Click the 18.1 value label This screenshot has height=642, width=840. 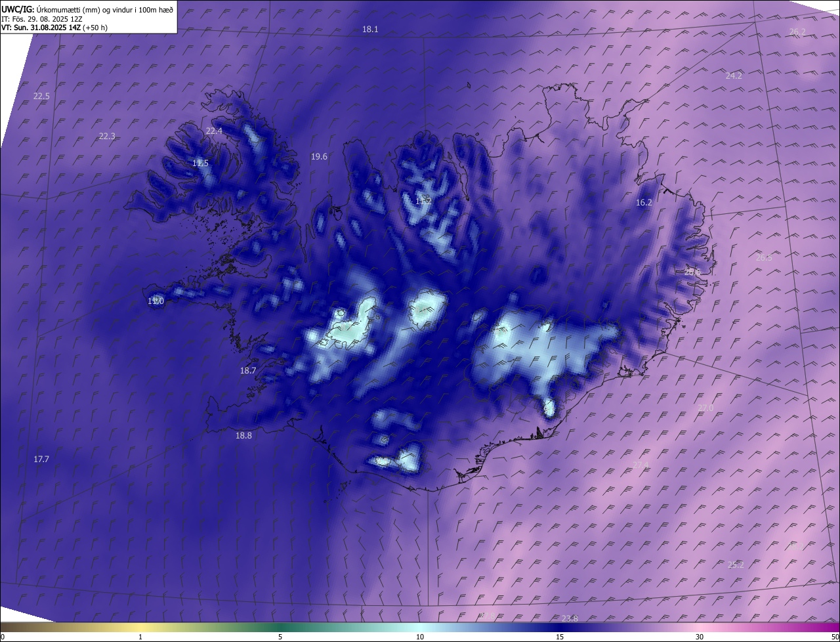370,30
